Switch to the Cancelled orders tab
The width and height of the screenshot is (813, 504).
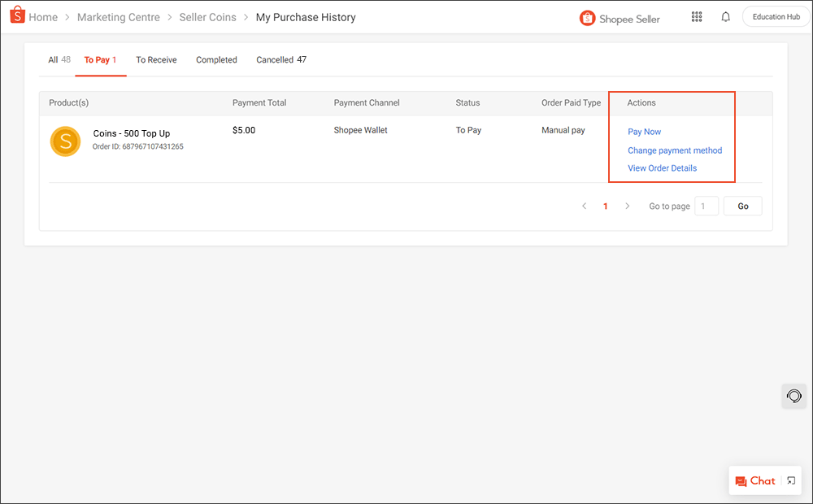click(276, 59)
